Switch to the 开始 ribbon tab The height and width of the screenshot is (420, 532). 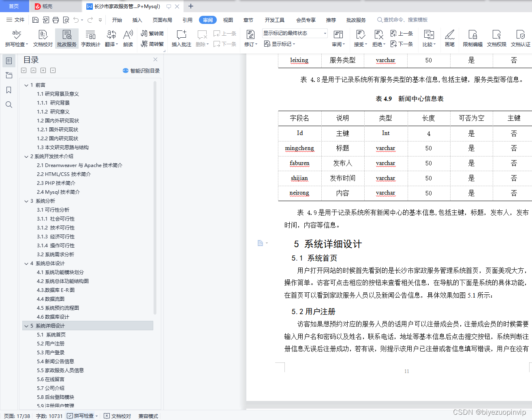tap(117, 20)
